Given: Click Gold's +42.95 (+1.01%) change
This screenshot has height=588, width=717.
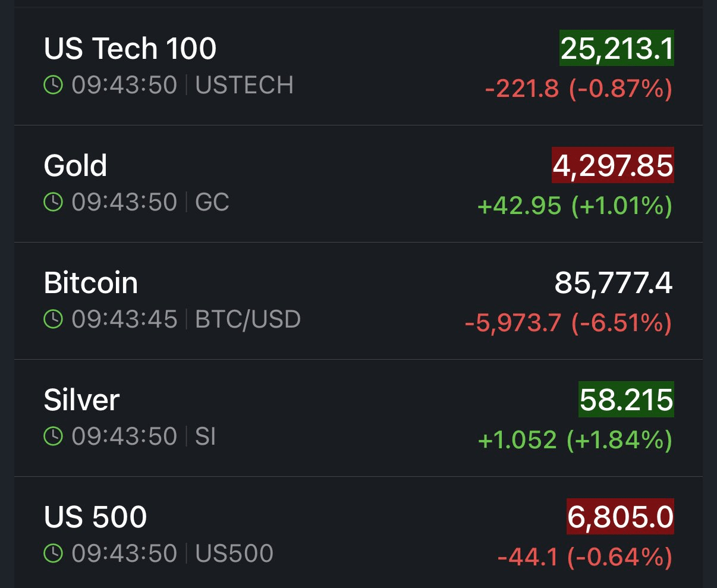Looking at the screenshot, I should coord(575,206).
